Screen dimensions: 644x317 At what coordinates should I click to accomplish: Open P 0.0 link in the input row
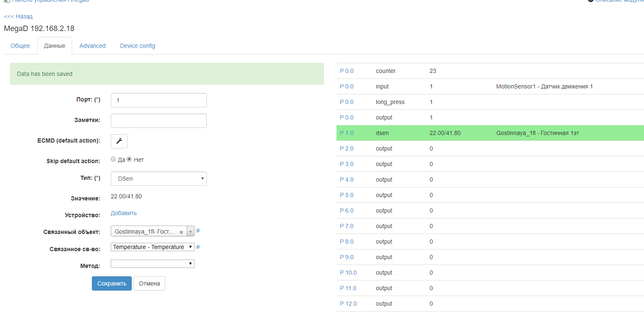347,86
